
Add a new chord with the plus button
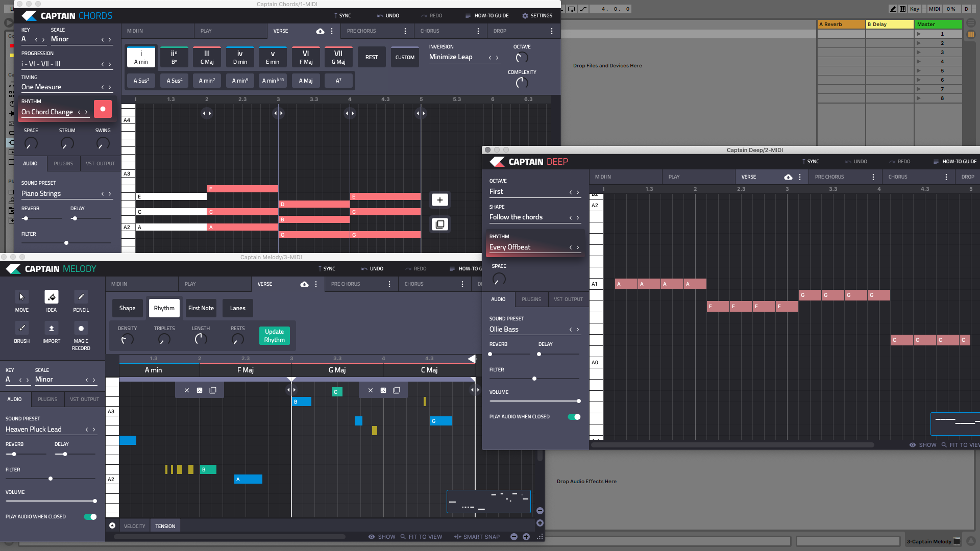[x=440, y=200]
